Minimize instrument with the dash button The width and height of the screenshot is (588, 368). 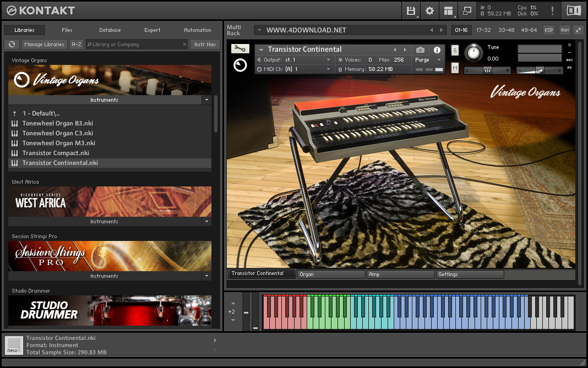(570, 52)
